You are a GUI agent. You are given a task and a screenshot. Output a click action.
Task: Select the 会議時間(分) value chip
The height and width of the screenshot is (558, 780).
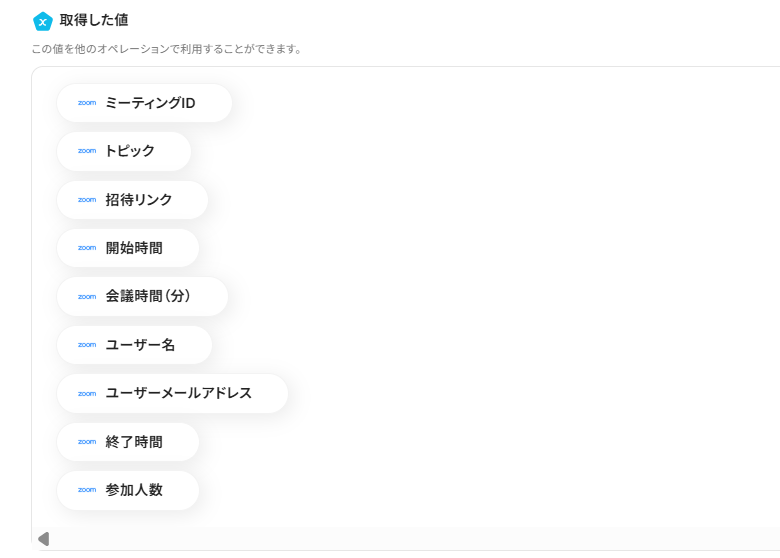pos(143,296)
